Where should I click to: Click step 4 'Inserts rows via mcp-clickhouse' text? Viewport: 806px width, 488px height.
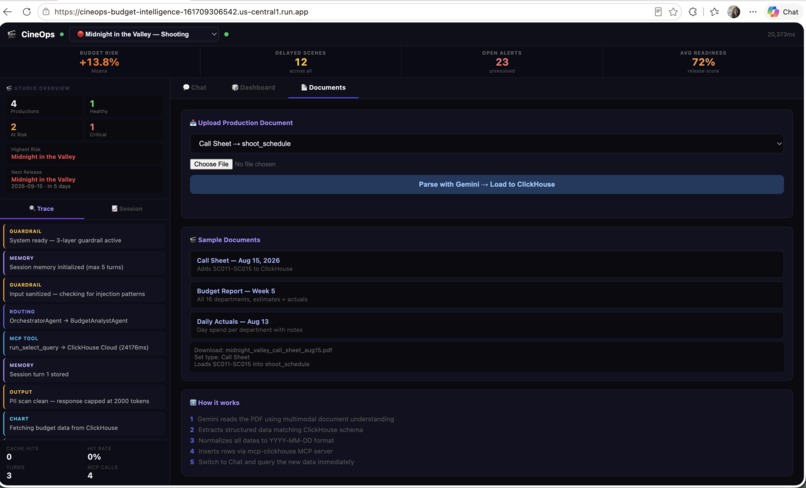tap(265, 451)
